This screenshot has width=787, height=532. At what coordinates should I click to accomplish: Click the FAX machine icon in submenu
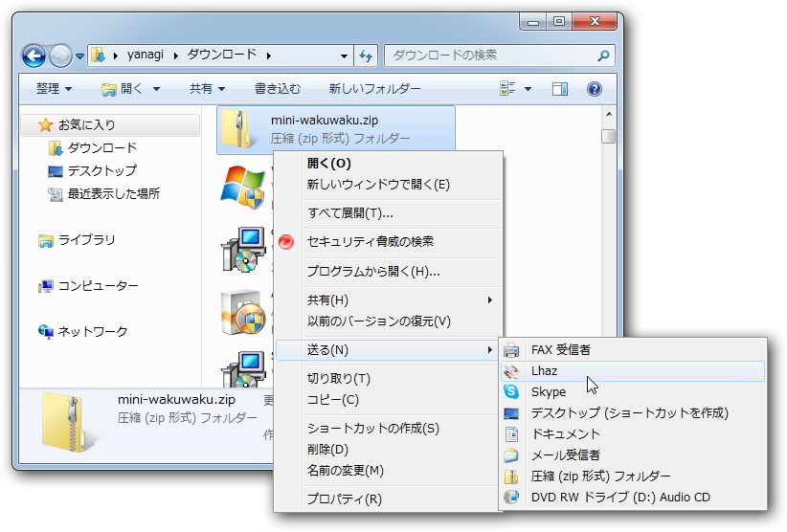click(x=511, y=350)
